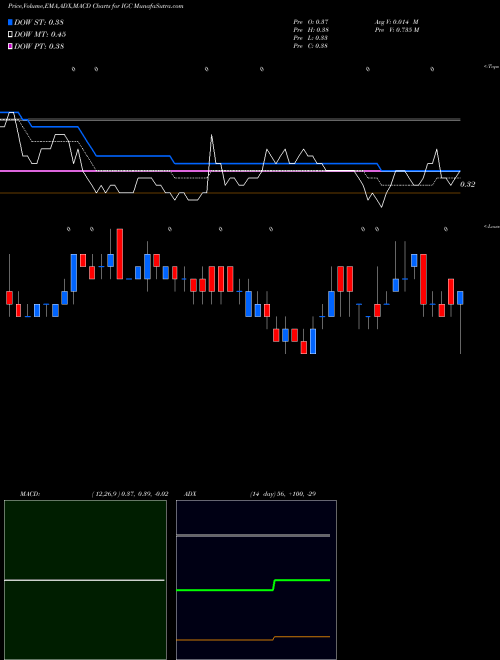This screenshot has width=500, height=660.
Task: Click the 0.32 price label beside line chart
Action: (x=467, y=184)
